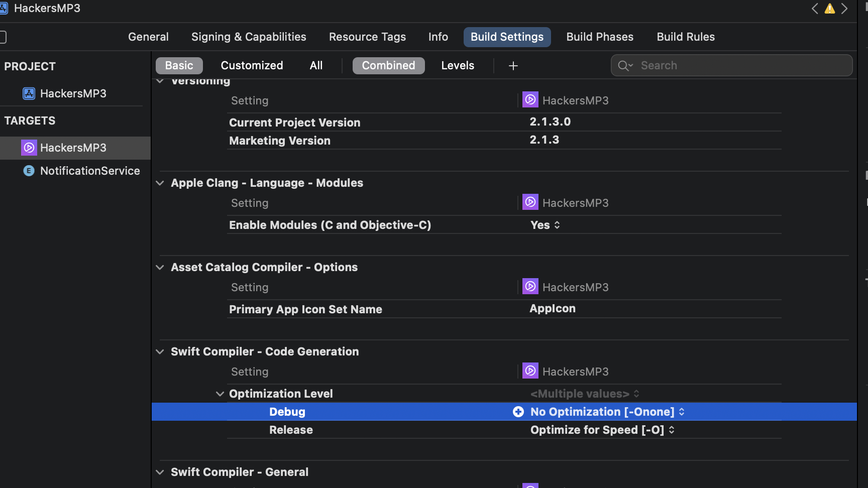868x488 pixels.
Task: Switch to Levels view
Action: pos(457,66)
